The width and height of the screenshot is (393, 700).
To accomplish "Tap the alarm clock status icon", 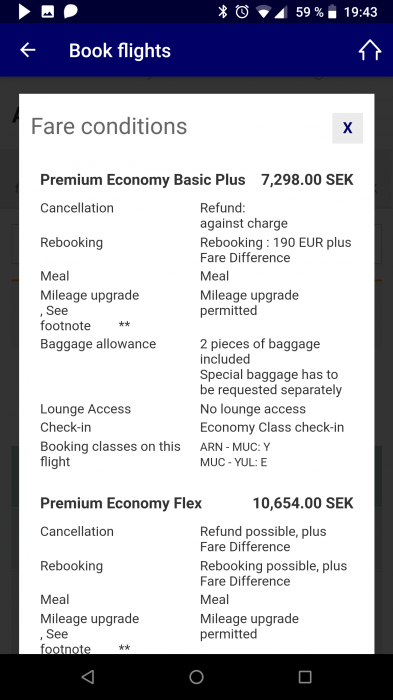I will (242, 12).
